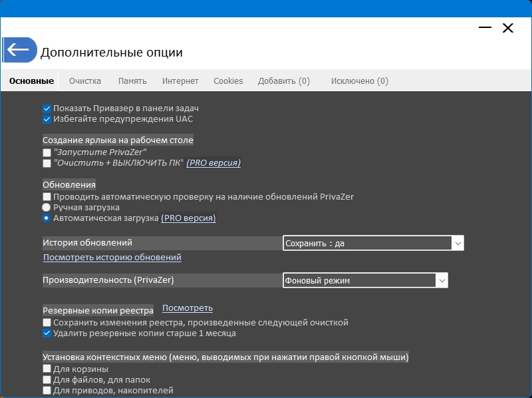Screen dimensions: 532x398
Task: Enable the "Запустите PrivaZer" shortcut checkbox
Action: (x=47, y=152)
